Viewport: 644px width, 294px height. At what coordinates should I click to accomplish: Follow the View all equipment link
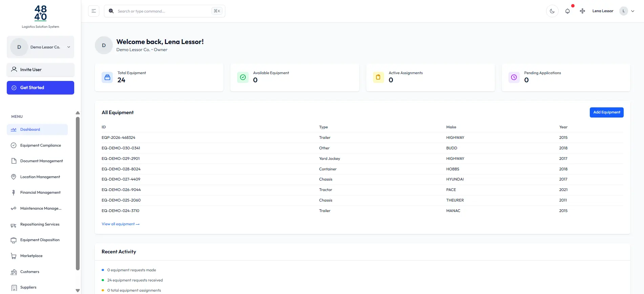[120, 224]
